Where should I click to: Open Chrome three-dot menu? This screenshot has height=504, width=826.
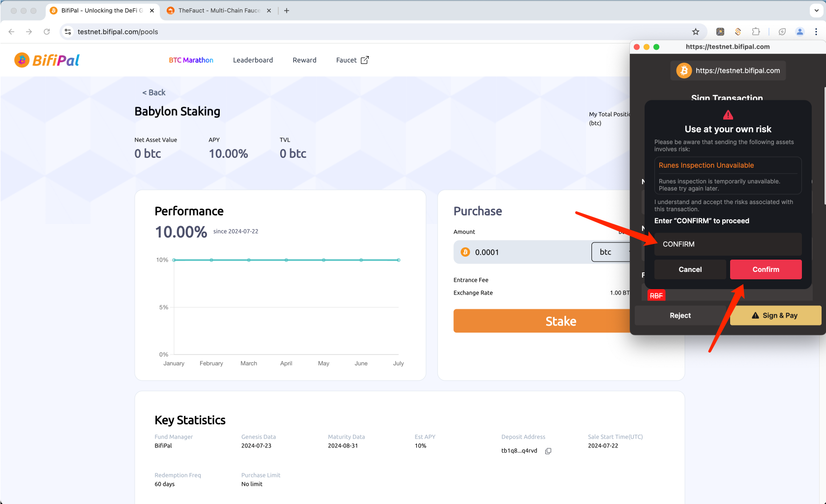(x=816, y=32)
